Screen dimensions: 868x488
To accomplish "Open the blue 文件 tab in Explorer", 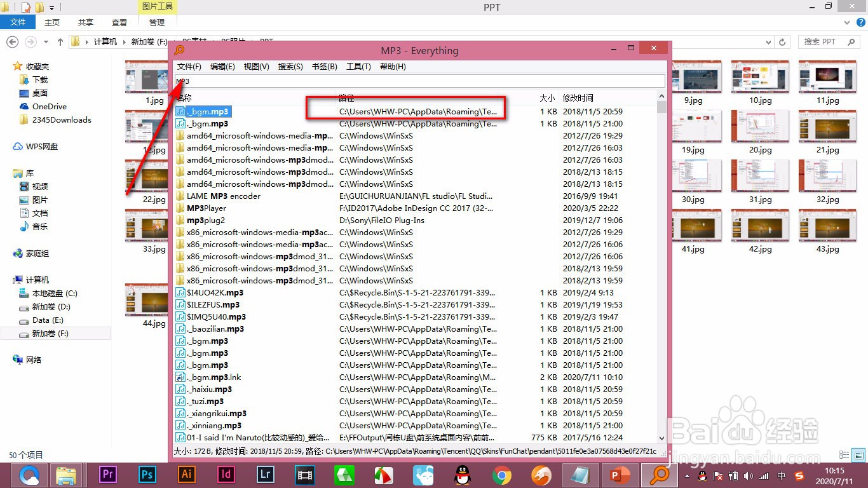I will coord(18,22).
